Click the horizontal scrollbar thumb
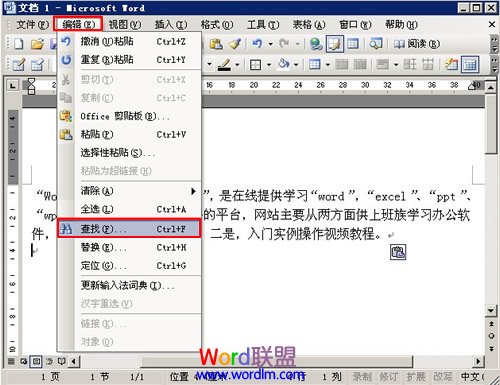 [276, 361]
